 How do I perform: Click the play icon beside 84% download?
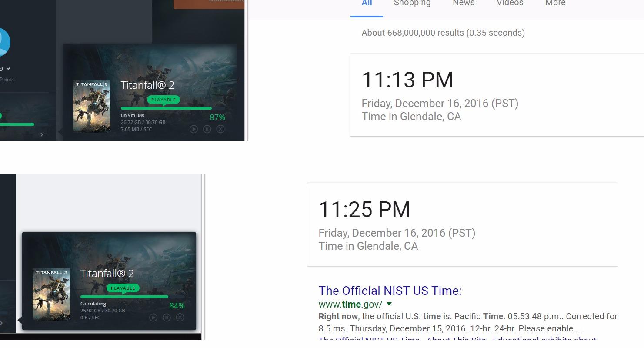pos(153,318)
